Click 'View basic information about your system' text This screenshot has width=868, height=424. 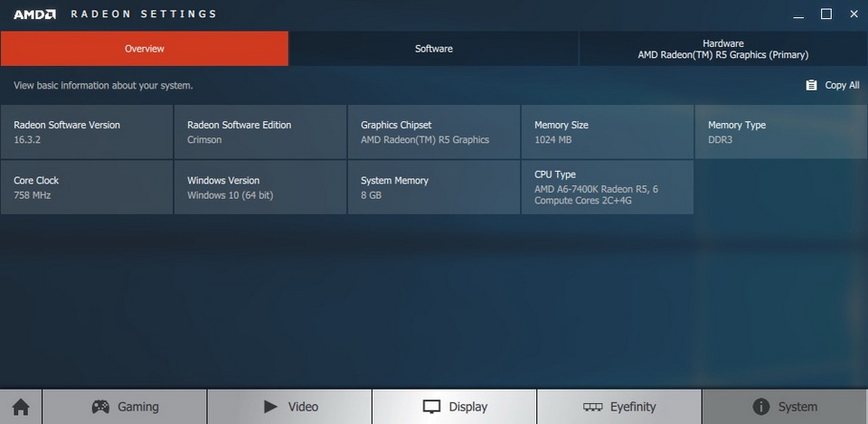(x=103, y=86)
